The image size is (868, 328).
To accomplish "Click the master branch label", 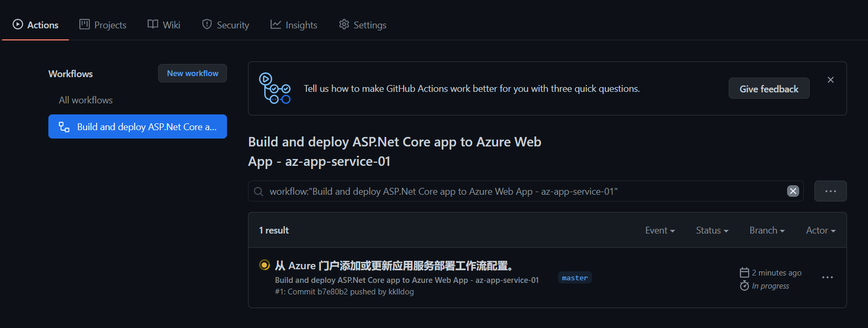I will (575, 278).
